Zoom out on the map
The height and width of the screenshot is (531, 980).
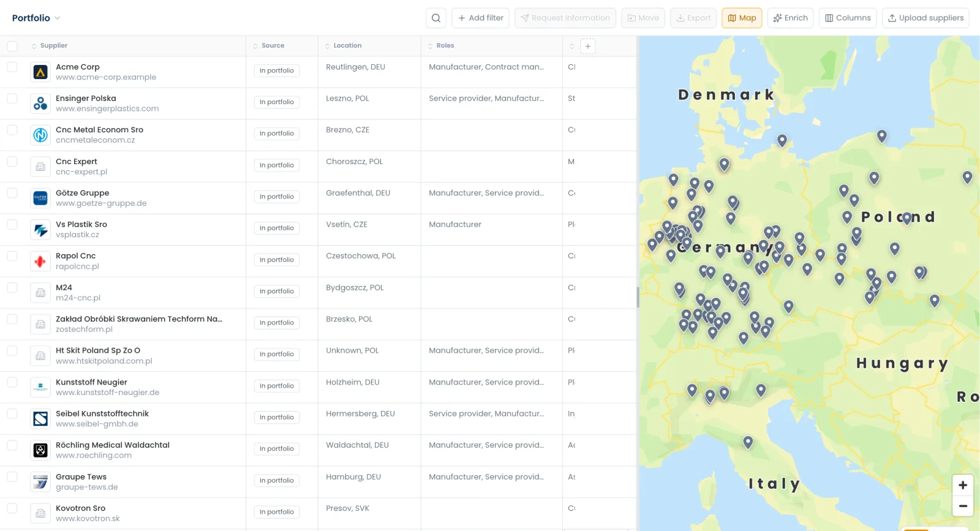(962, 506)
